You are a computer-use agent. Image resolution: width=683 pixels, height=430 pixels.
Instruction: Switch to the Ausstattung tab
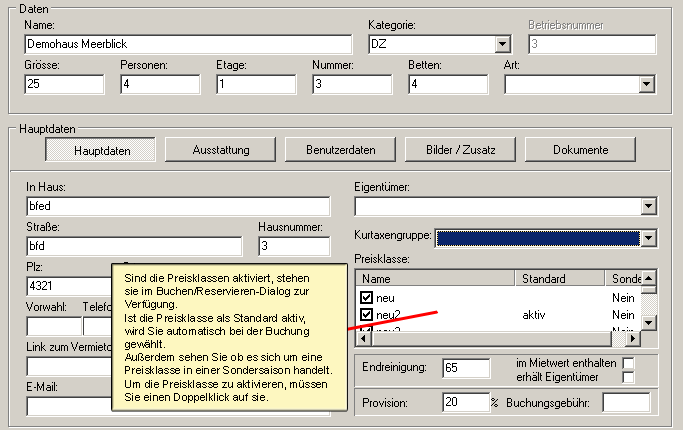point(220,150)
